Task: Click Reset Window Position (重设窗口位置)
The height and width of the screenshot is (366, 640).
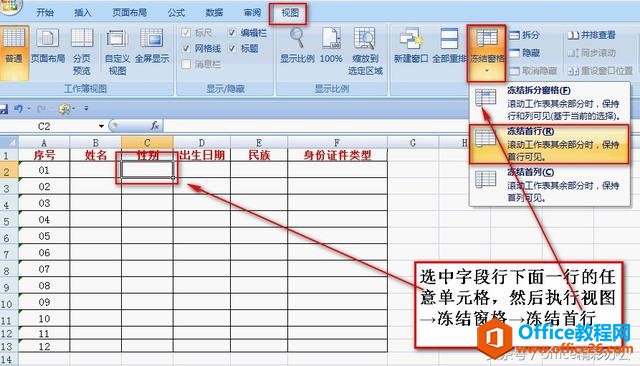Action: click(x=600, y=71)
